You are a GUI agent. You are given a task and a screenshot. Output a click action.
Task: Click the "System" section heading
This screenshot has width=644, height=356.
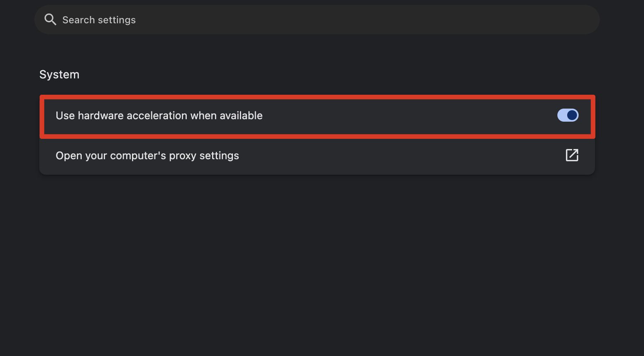[59, 75]
